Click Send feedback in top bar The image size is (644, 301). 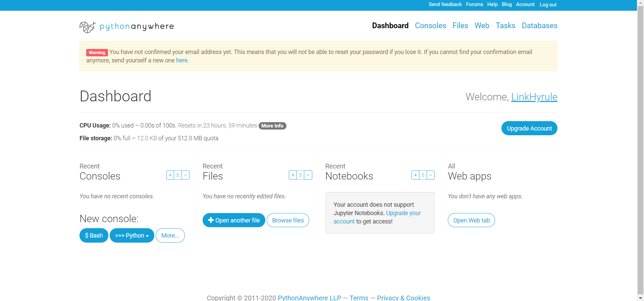click(445, 4)
